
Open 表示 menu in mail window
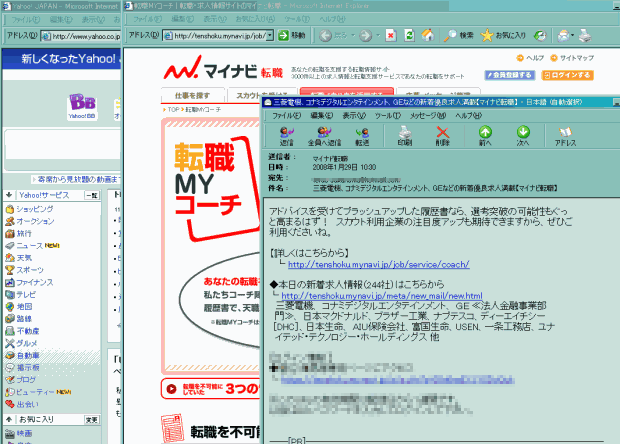(354, 115)
